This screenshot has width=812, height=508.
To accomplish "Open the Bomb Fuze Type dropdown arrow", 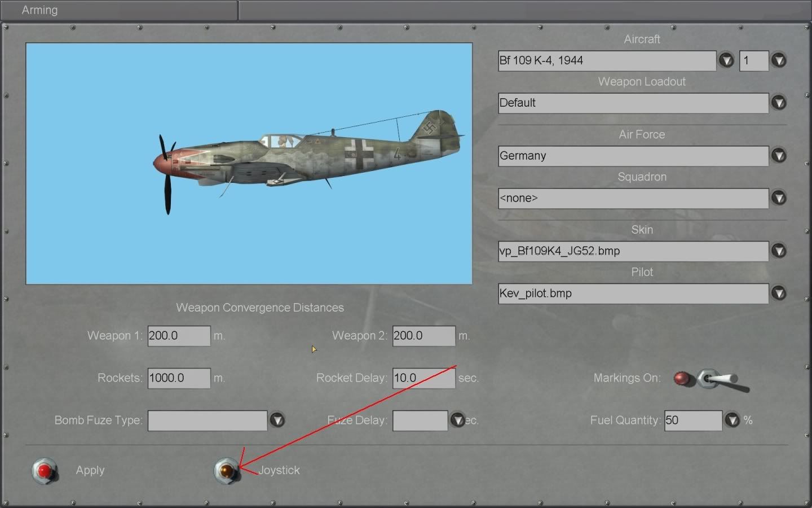I will (x=277, y=420).
